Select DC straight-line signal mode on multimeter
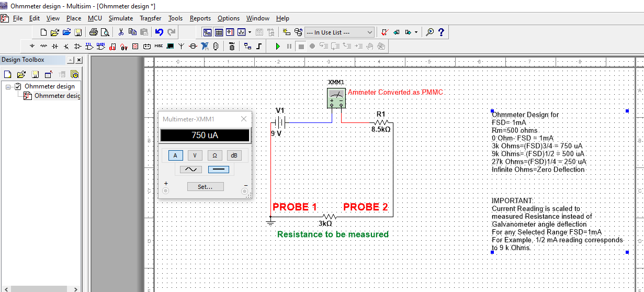This screenshot has width=644, height=292. tap(218, 170)
